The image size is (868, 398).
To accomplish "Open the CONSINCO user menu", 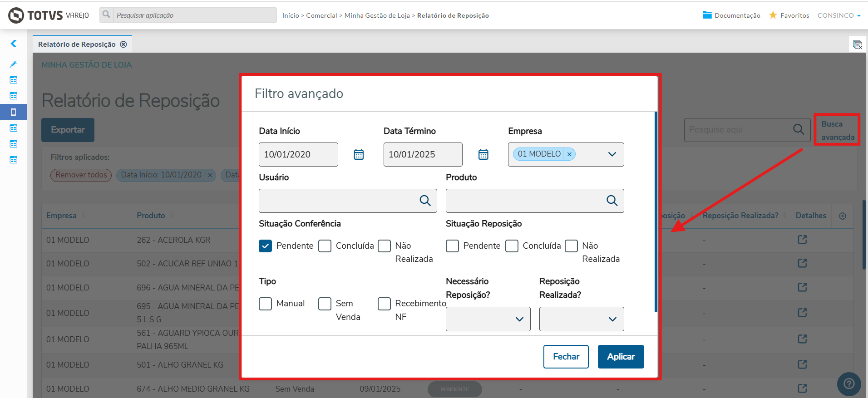I will click(x=838, y=15).
